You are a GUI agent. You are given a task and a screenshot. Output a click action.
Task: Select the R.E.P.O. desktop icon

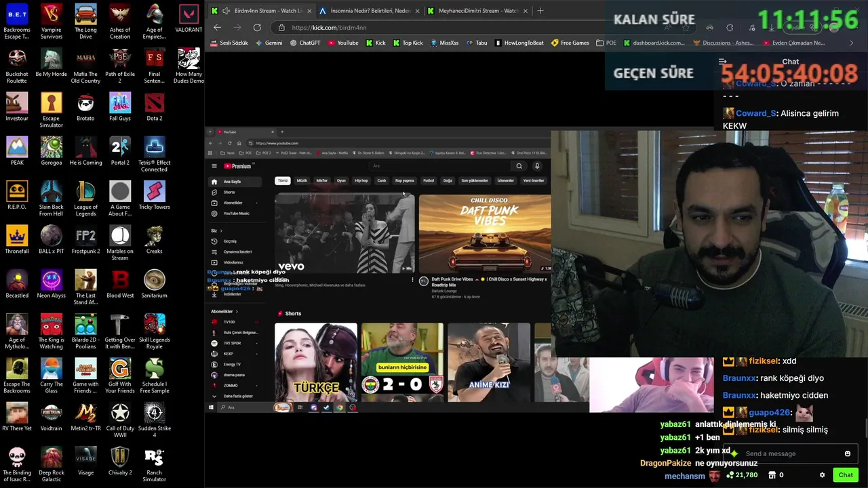(17, 195)
